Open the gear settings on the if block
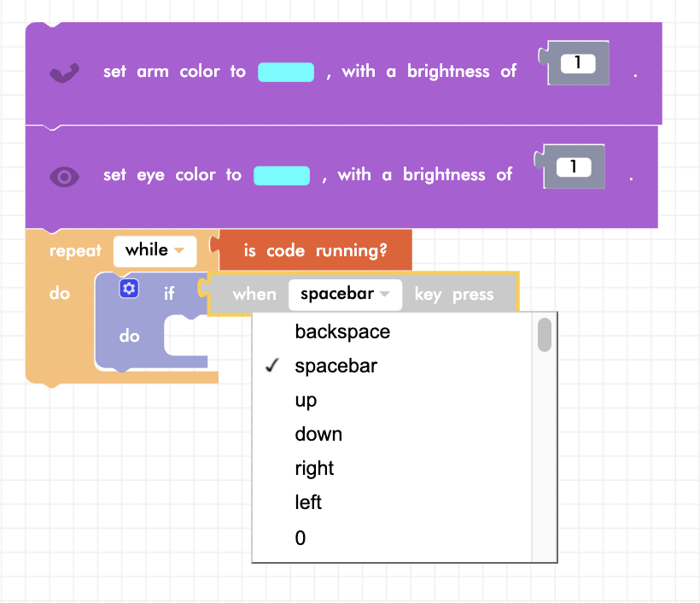Image resolution: width=700 pixels, height=603 pixels. 129,289
